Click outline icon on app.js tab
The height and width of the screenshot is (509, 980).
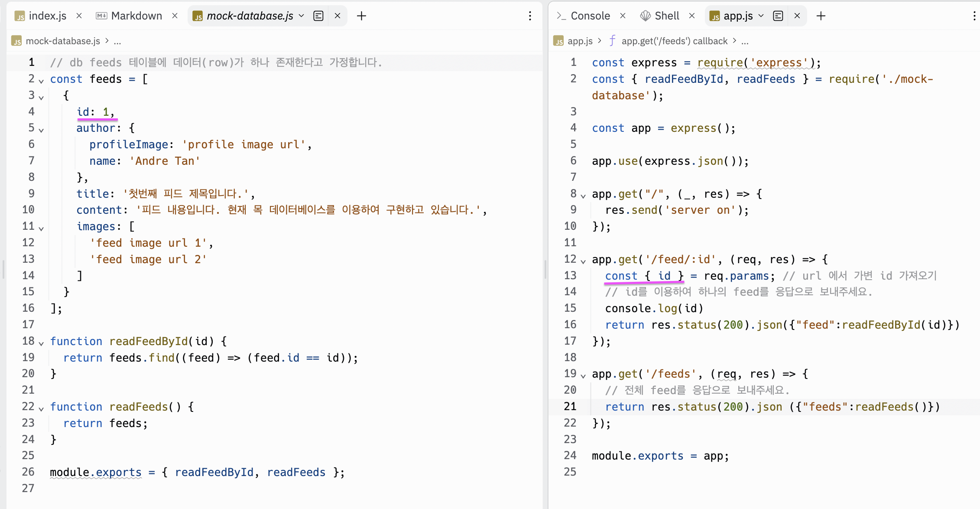coord(778,16)
